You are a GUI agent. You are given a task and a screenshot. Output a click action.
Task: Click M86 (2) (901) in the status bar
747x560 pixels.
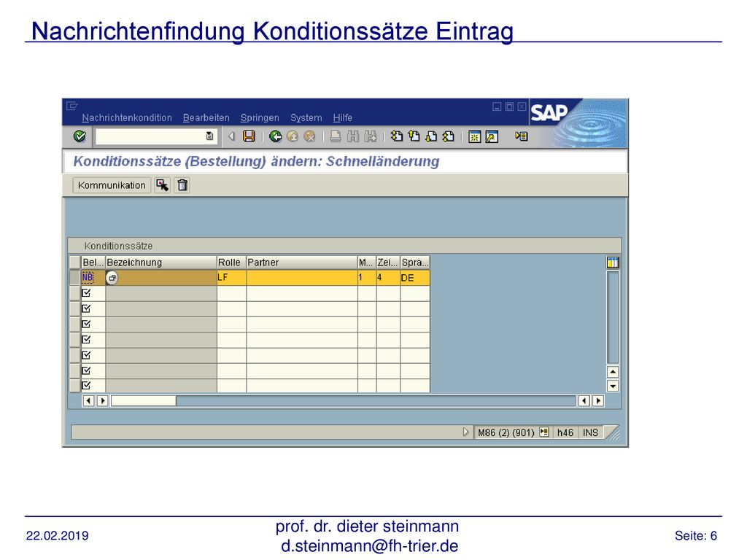506,432
